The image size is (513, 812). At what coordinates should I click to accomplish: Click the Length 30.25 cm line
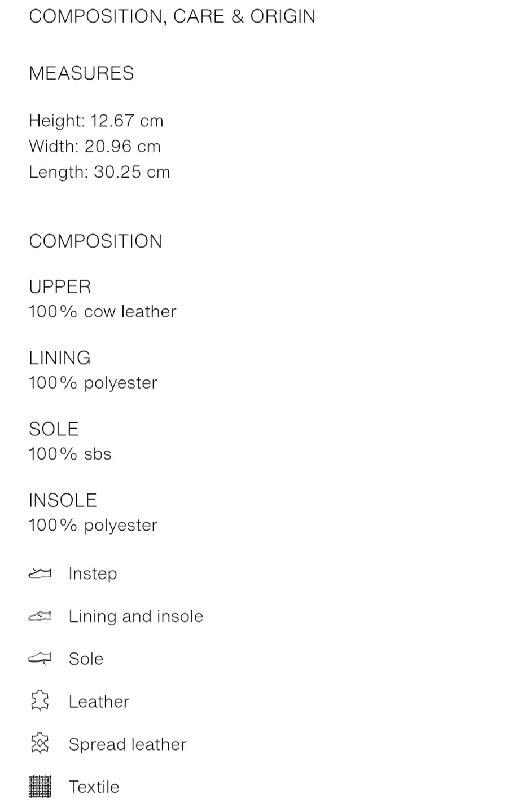point(99,172)
